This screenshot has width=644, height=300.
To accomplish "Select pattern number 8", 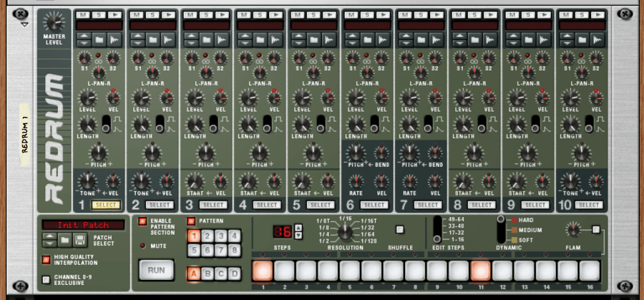I will pyautogui.click(x=234, y=250).
